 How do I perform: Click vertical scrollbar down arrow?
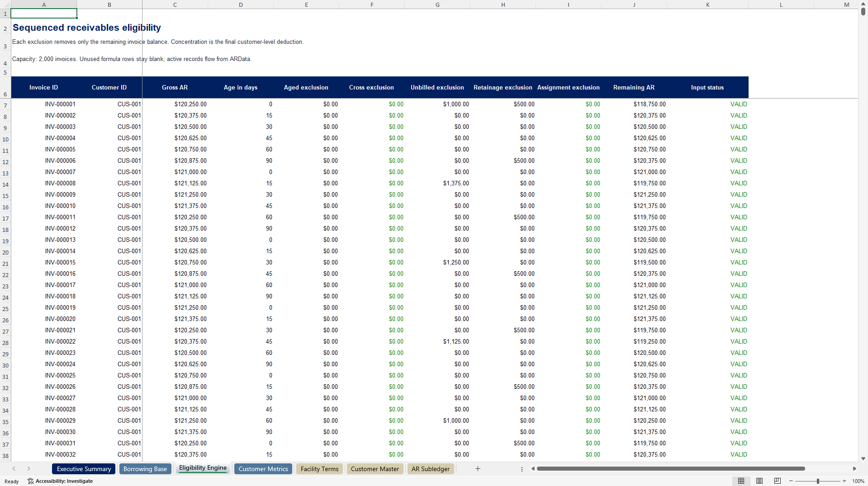(x=863, y=458)
